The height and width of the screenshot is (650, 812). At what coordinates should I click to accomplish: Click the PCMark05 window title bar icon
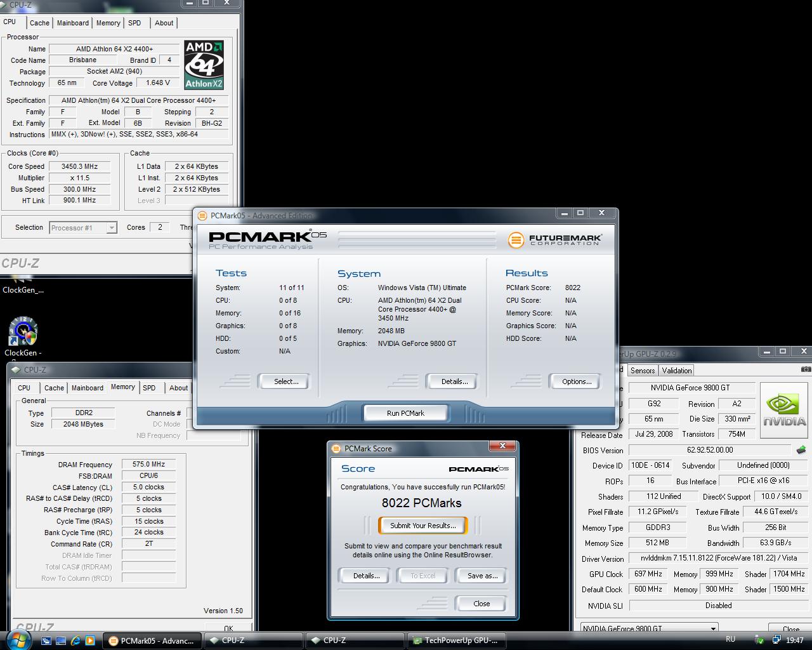[202, 216]
